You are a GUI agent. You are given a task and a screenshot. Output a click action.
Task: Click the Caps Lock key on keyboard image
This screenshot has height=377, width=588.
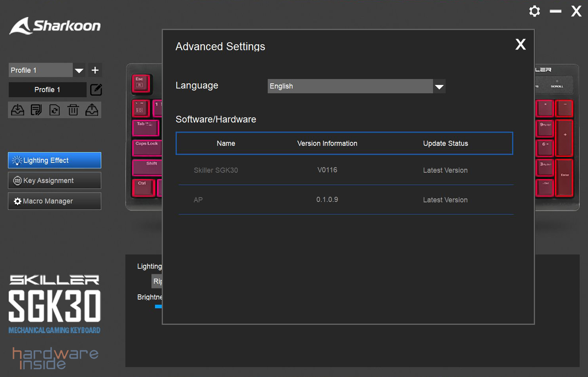pos(147,148)
